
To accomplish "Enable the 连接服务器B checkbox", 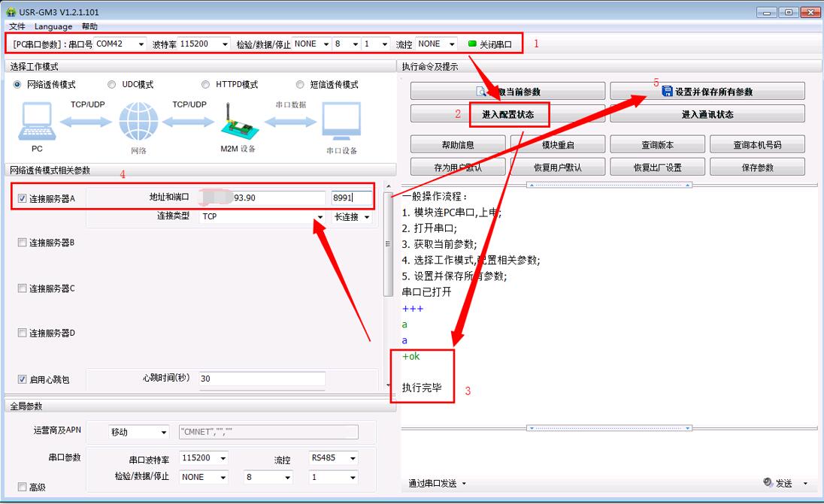I will (23, 243).
